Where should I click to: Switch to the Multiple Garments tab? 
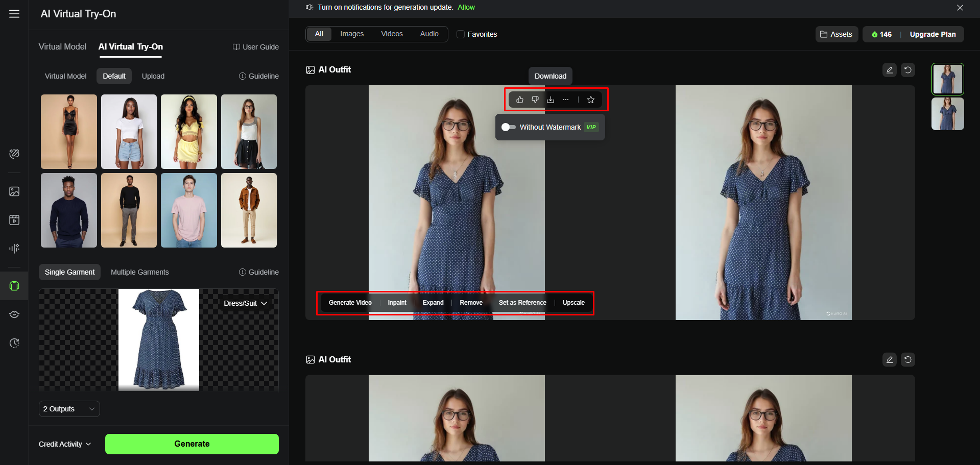pyautogui.click(x=140, y=272)
